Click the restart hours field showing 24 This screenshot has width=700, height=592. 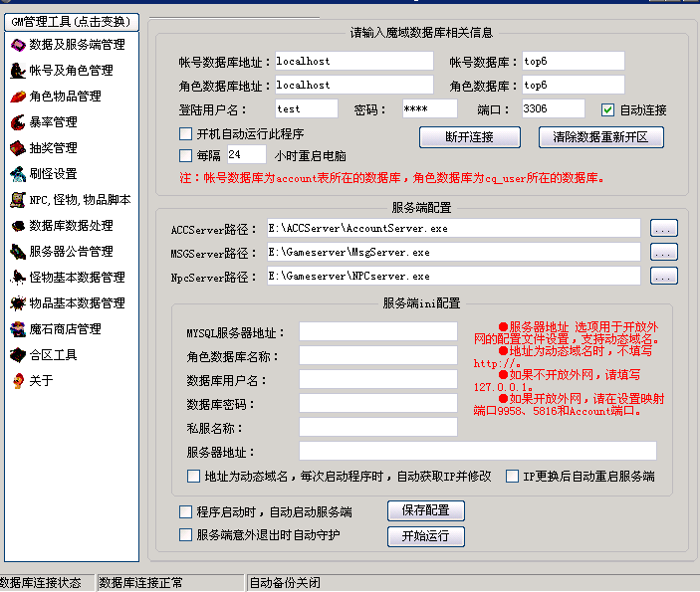[246, 155]
